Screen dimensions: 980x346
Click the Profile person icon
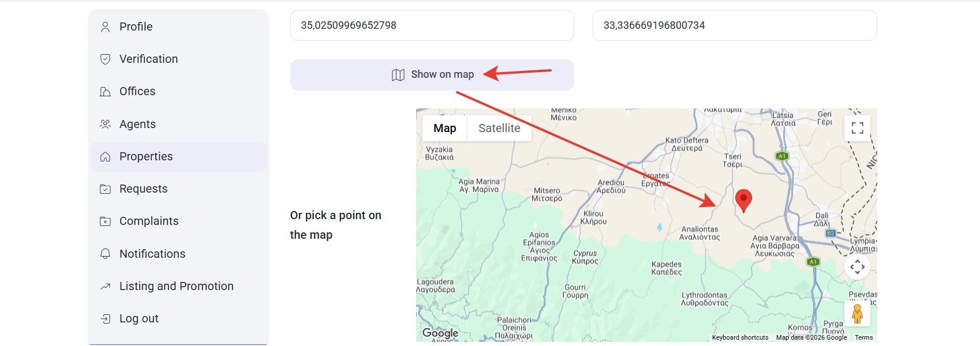tap(105, 27)
